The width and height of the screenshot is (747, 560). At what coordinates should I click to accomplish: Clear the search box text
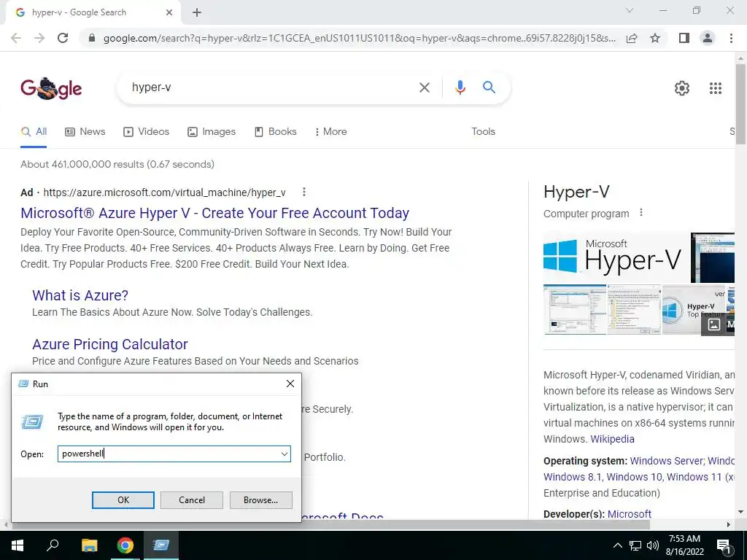pos(424,87)
